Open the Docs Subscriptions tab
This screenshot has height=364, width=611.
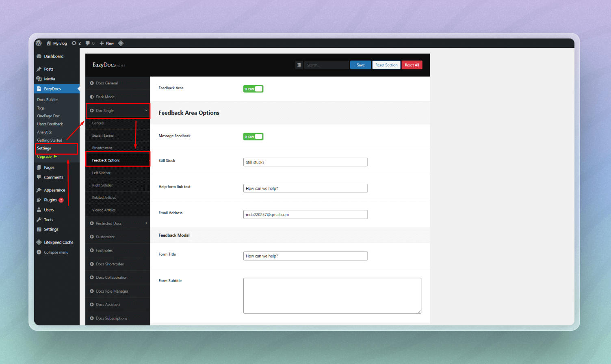pyautogui.click(x=118, y=319)
